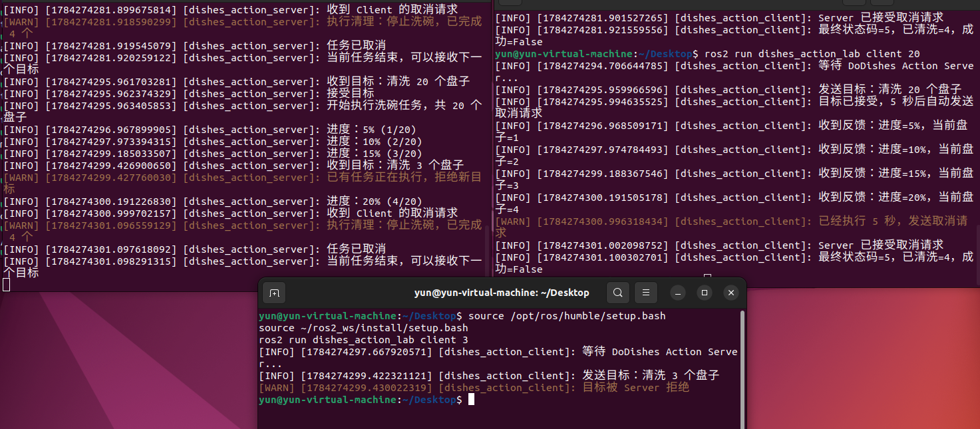Click 'source /opt/ros/humble/setup.bash' command text
The image size is (980, 429).
point(566,316)
